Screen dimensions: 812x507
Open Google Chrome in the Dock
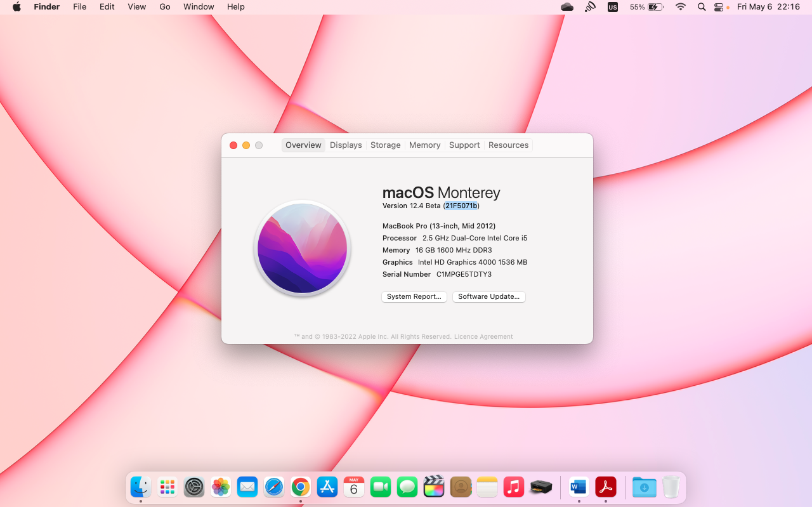[x=301, y=487]
